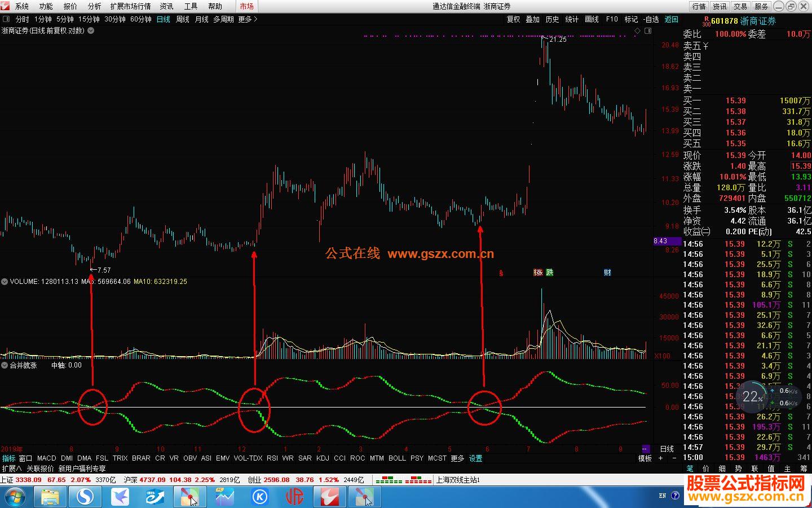Click the 关联报价 link at the bottom

click(x=40, y=468)
